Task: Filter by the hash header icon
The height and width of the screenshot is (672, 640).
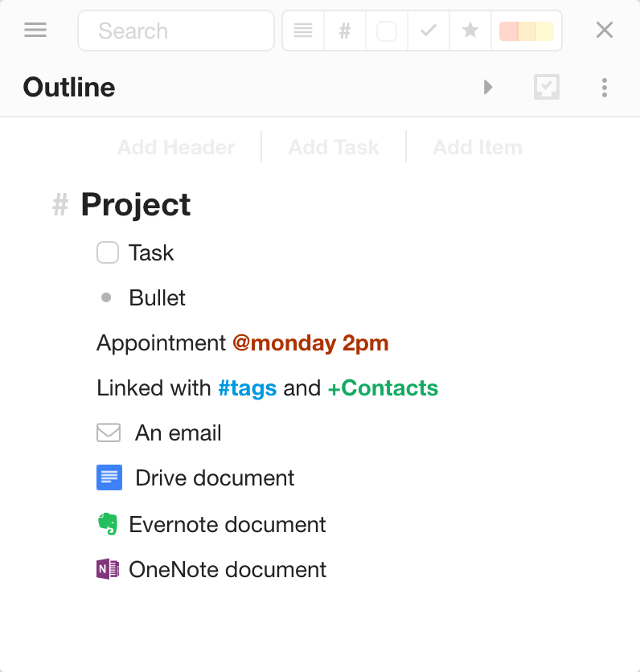Action: click(x=345, y=31)
